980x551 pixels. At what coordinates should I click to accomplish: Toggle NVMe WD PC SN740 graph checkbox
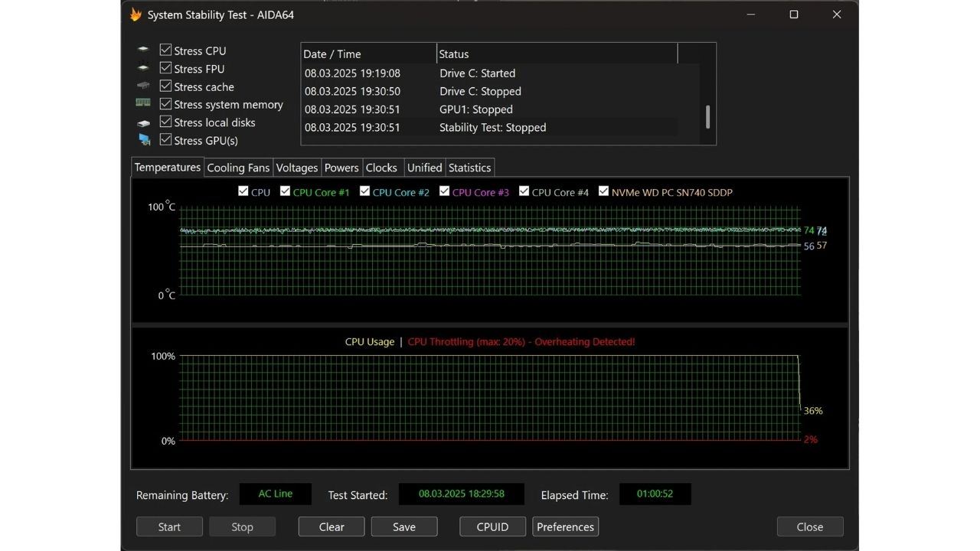(603, 191)
